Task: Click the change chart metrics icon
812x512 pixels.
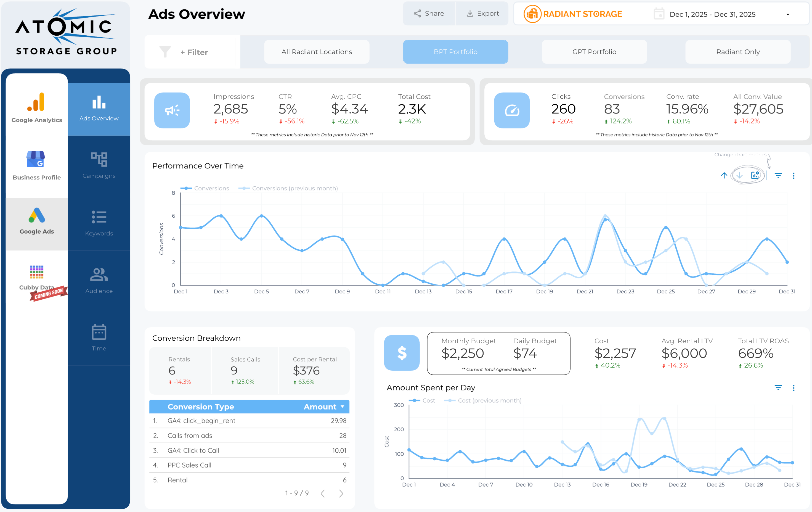Action: coord(755,175)
